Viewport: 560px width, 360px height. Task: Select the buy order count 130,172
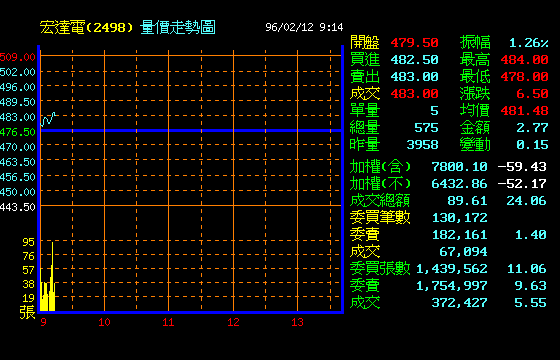[460, 218]
